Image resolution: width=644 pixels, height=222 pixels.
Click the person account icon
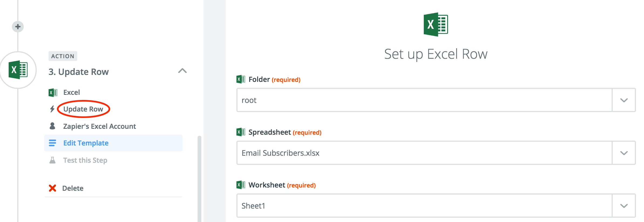tap(52, 126)
